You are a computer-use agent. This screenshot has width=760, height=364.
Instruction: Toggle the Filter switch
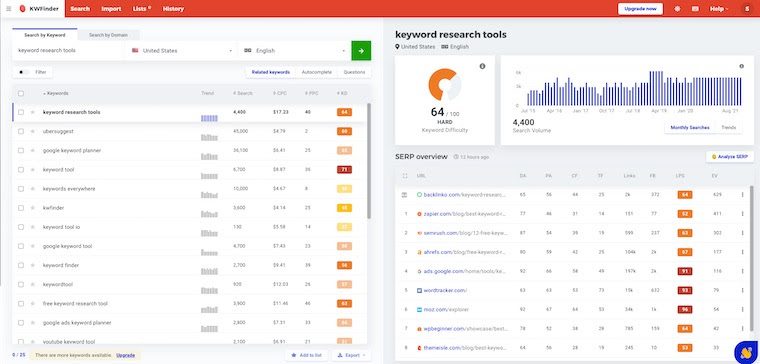tap(23, 72)
